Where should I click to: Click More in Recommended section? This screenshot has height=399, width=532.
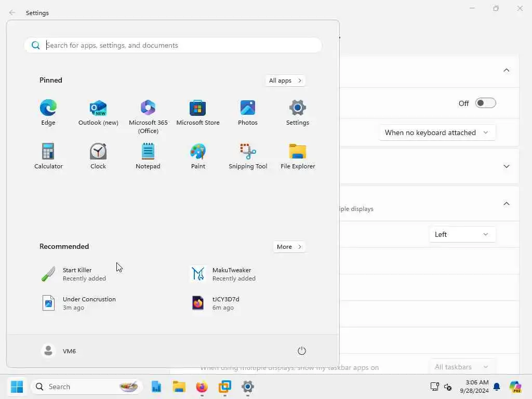tap(289, 247)
